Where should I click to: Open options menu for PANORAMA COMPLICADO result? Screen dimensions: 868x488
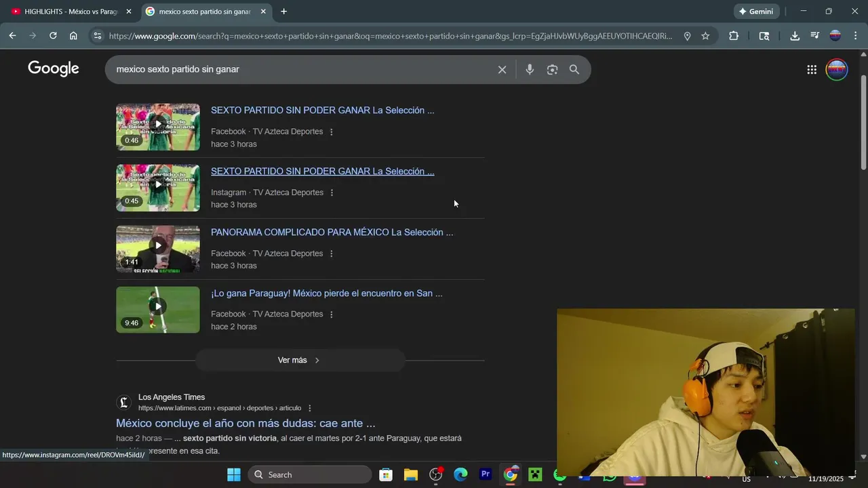tap(332, 253)
